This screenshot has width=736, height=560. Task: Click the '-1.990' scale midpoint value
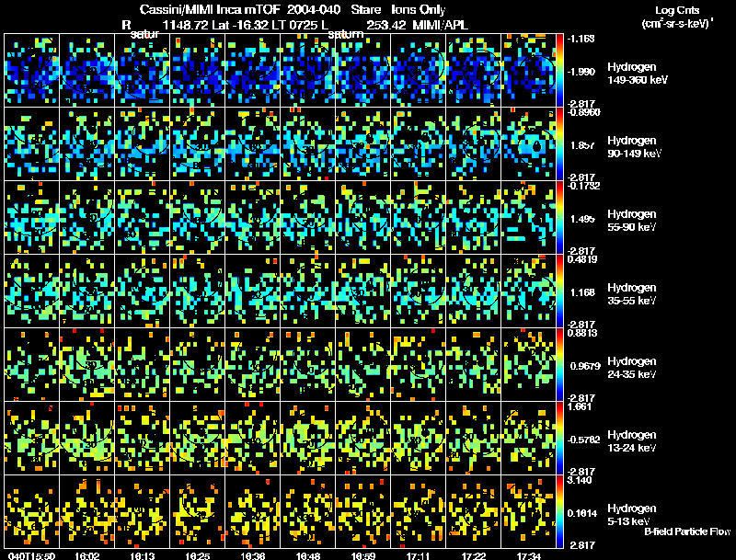coord(581,72)
